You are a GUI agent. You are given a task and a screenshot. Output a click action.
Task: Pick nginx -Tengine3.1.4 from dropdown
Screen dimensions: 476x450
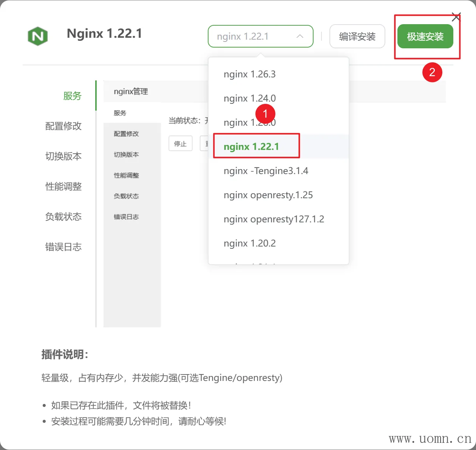coord(266,171)
